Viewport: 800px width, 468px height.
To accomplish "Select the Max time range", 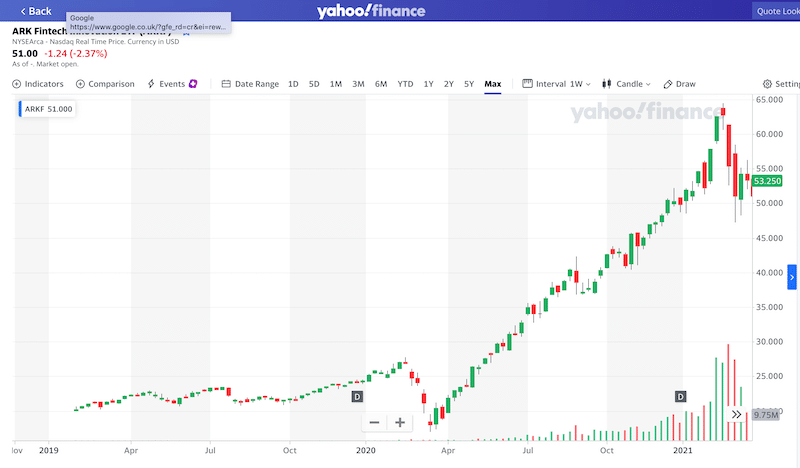I will click(492, 84).
